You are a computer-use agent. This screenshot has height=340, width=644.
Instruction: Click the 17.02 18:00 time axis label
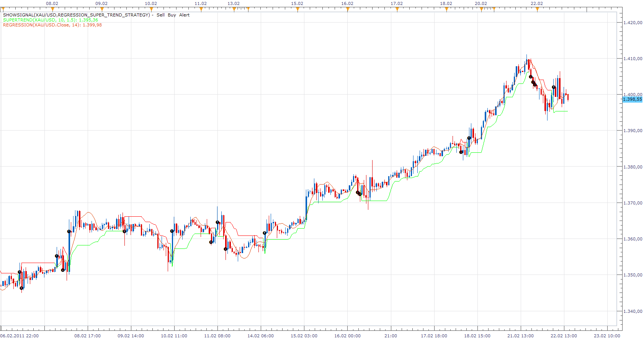pyautogui.click(x=434, y=336)
